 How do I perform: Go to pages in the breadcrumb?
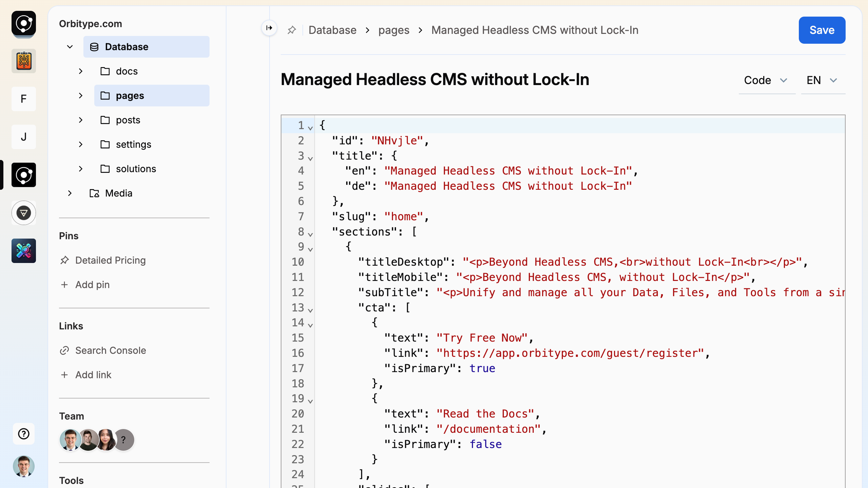click(394, 30)
